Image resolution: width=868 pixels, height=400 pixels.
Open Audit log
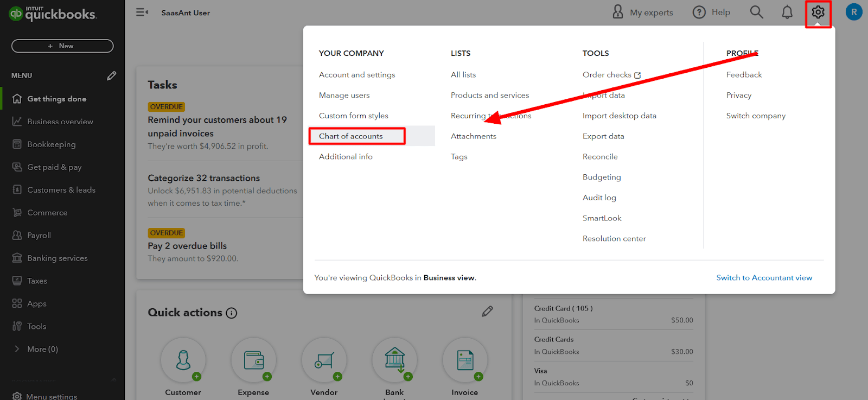coord(599,198)
